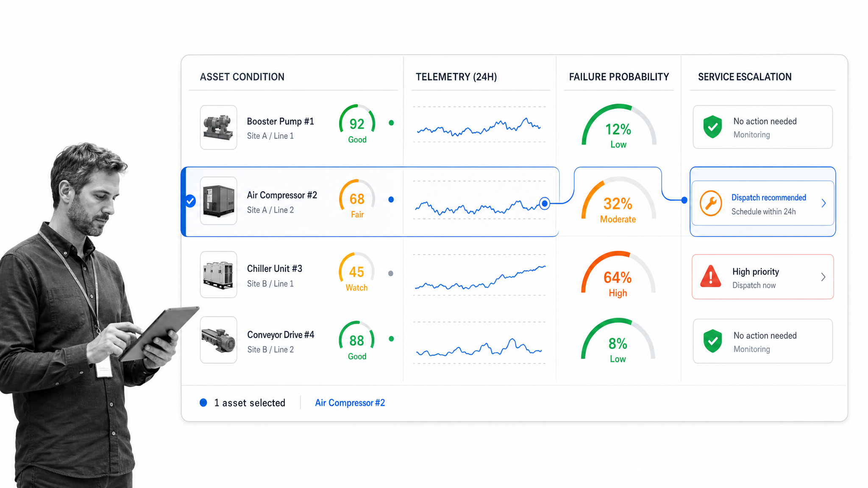Open the 88 Good condition score gauge
Image resolution: width=868 pixels, height=488 pixels.
click(357, 341)
